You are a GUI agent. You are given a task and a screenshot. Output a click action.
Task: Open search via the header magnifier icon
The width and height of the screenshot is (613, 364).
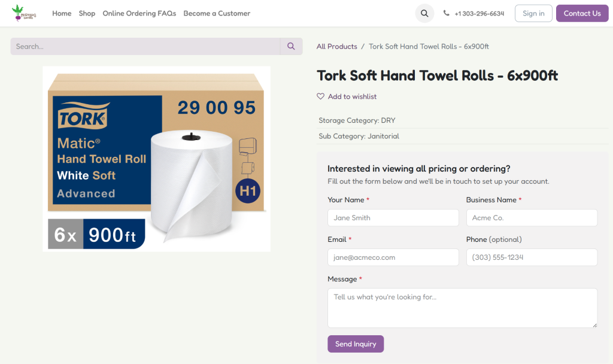point(424,13)
